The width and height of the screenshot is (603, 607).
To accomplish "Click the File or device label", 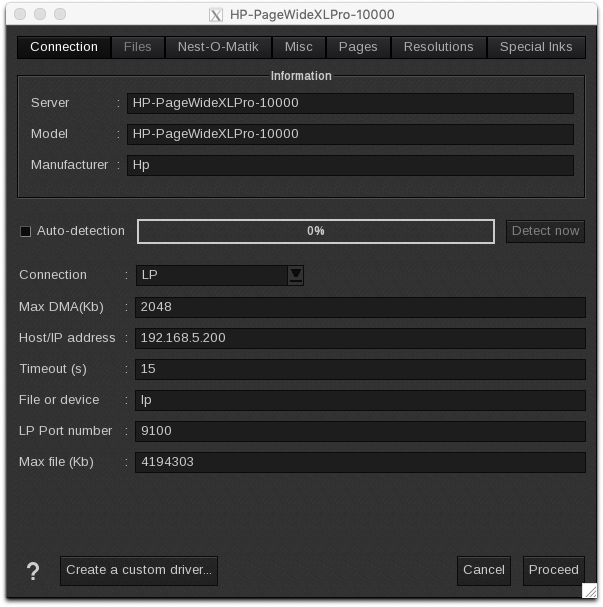I will [x=59, y=400].
